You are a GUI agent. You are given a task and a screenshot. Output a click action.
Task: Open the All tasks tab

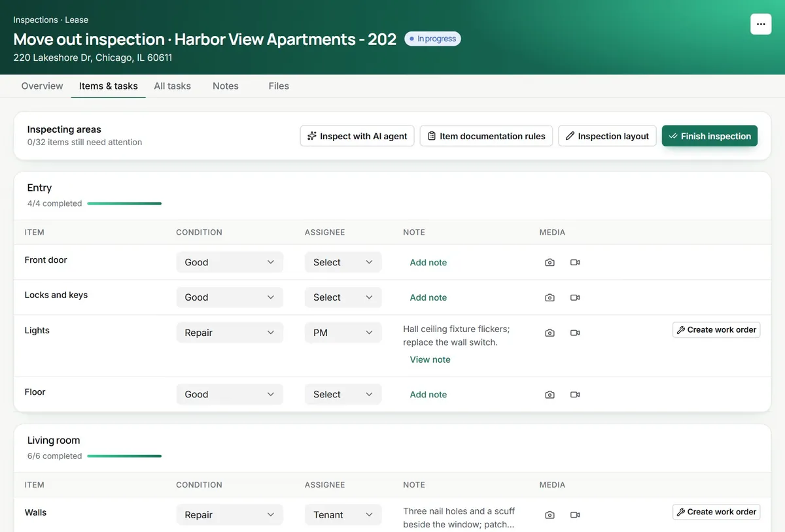click(173, 86)
